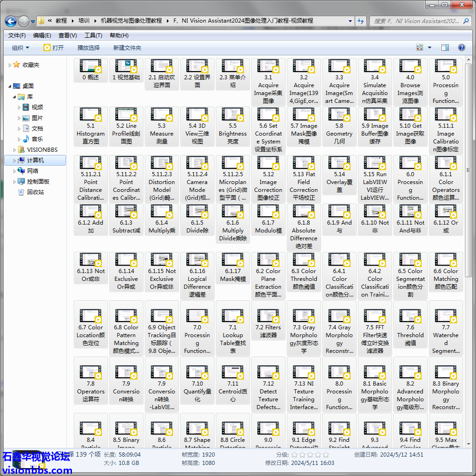The width and height of the screenshot is (476, 476).
Task: Jump to 机器视觉与图像处理教程 breadcrumb folder
Action: pos(131,21)
